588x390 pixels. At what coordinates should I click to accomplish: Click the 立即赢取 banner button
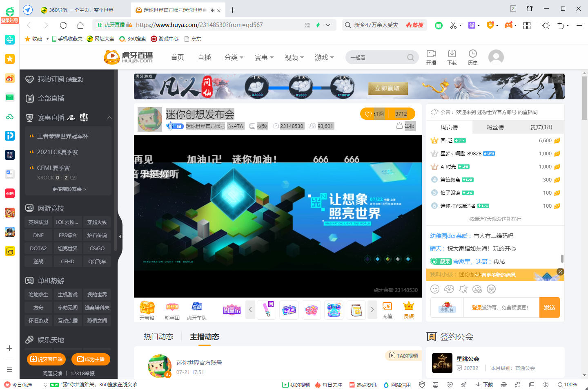tap(388, 88)
